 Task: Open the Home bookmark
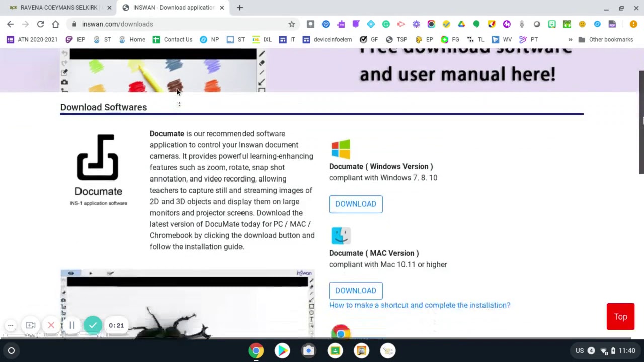(132, 39)
